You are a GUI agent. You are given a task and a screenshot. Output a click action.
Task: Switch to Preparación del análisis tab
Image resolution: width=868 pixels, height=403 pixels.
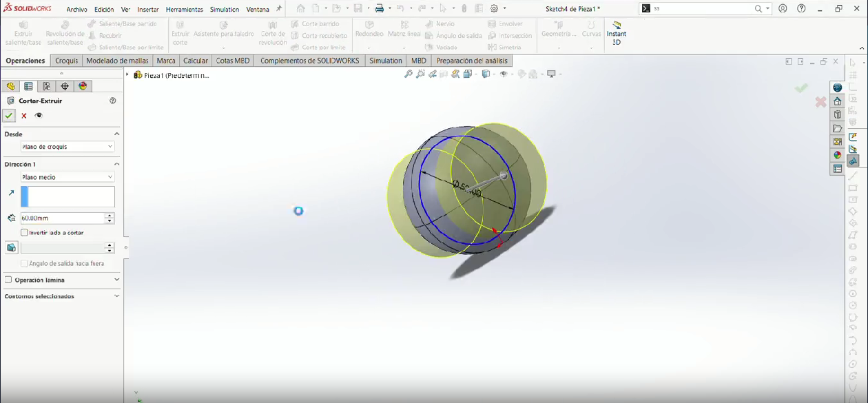[472, 61]
